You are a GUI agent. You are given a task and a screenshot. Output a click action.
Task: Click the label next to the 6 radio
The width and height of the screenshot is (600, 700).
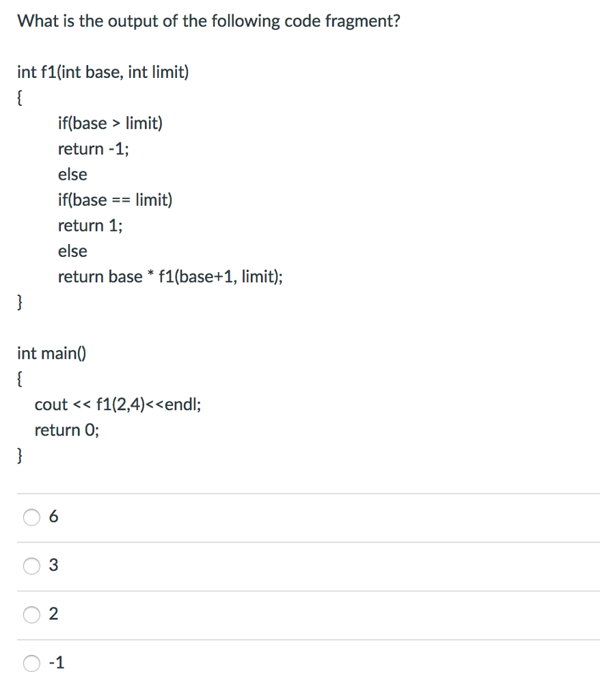pos(53,517)
